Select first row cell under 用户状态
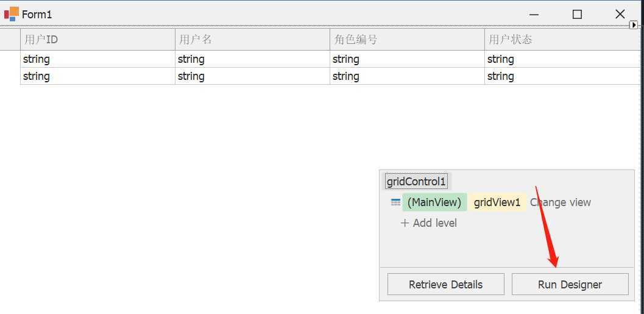644x314 pixels. pos(563,59)
